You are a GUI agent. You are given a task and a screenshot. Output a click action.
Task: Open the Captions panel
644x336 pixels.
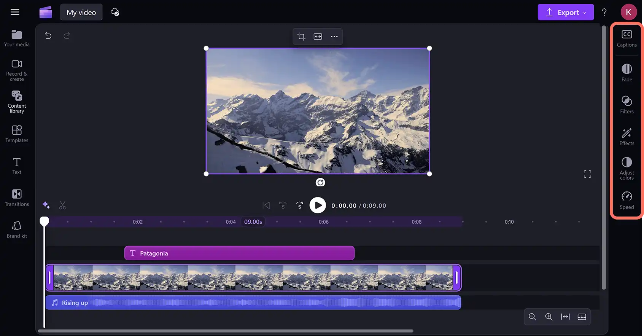627,38
